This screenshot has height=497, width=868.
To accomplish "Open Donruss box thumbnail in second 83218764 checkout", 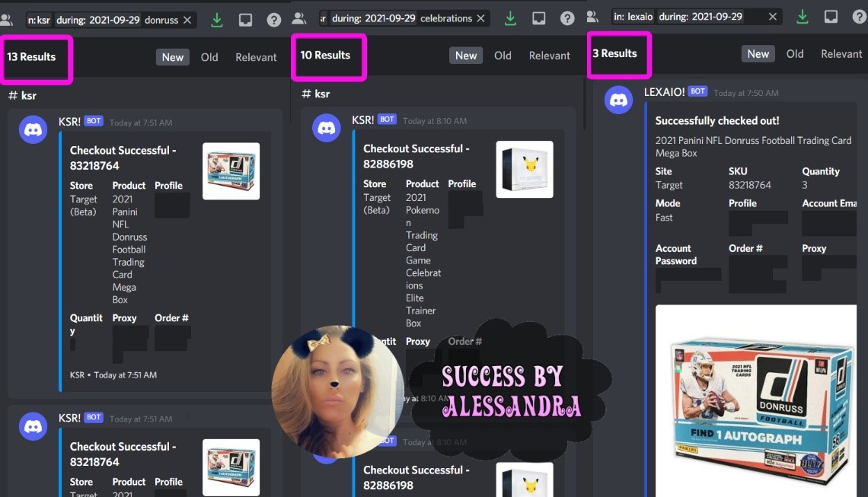I will pos(231,467).
